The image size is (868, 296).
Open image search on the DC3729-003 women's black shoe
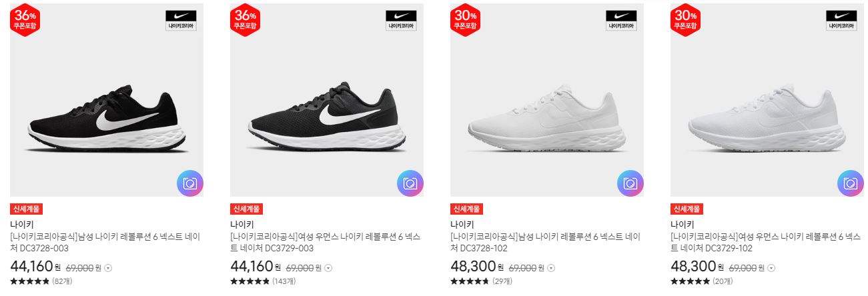tap(410, 183)
